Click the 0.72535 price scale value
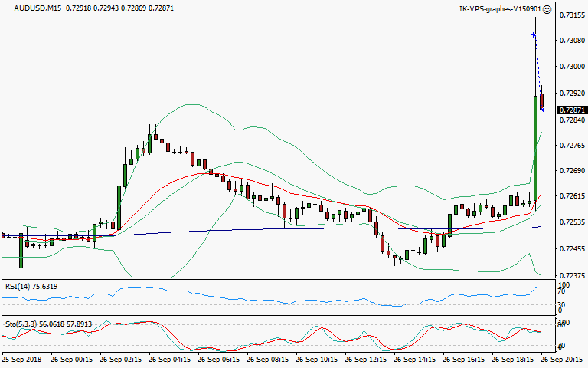 click(572, 222)
